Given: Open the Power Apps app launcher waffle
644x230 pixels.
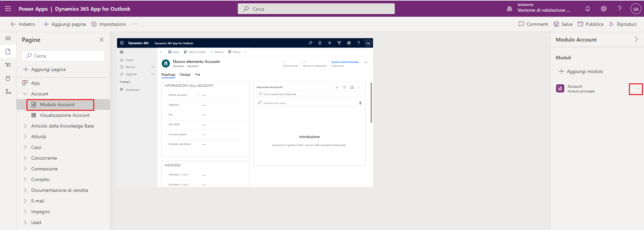Looking at the screenshot, I should 8,9.
